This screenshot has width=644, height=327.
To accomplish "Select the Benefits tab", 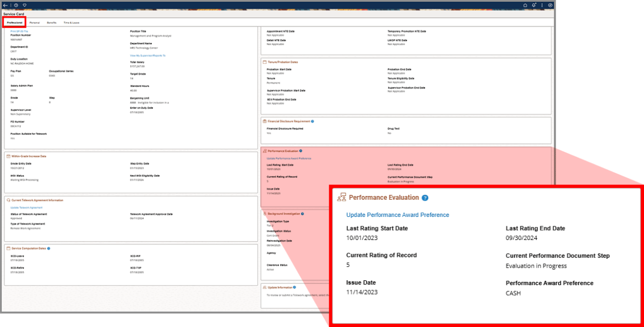I will (52, 23).
